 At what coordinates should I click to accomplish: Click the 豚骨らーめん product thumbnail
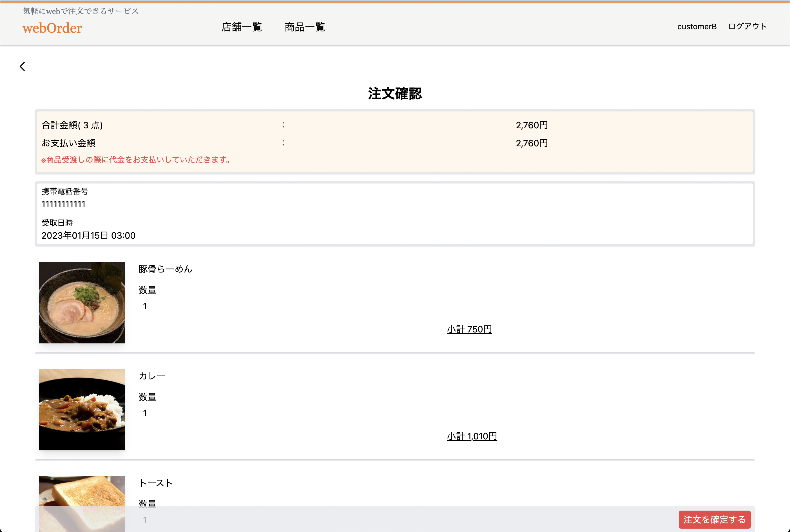[x=82, y=303]
